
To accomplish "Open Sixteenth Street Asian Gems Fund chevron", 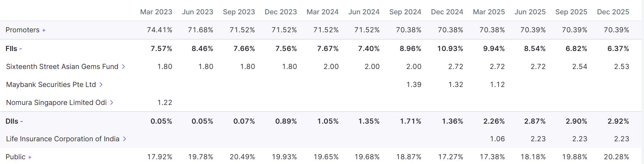I will coord(123,67).
